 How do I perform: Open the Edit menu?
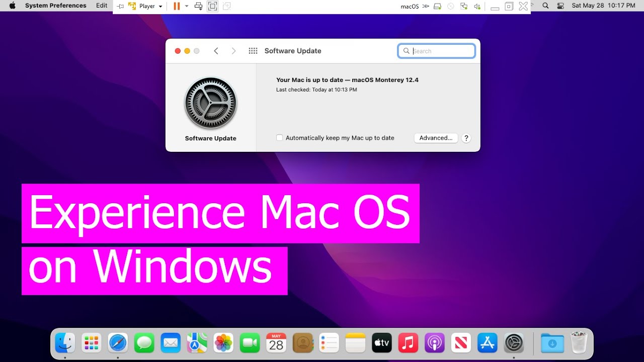pos(102,6)
